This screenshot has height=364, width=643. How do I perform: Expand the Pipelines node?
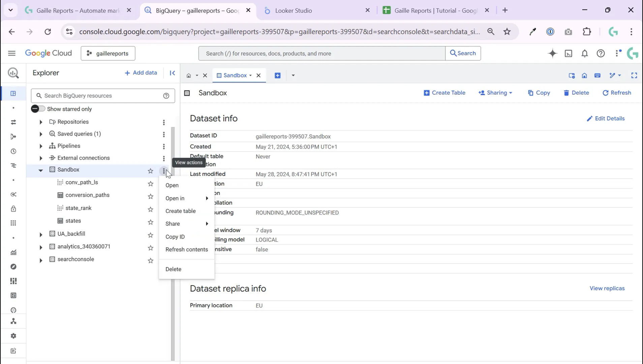41,146
